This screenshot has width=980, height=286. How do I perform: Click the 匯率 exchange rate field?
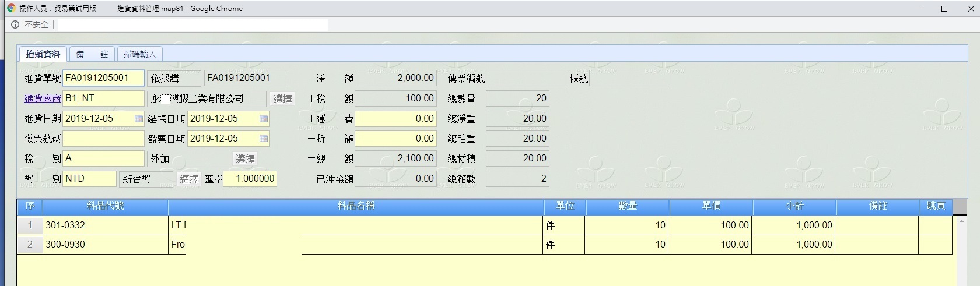tap(250, 179)
